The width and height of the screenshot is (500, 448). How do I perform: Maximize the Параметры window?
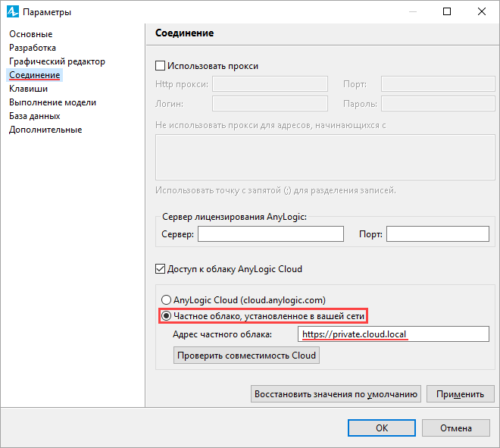[x=447, y=11]
